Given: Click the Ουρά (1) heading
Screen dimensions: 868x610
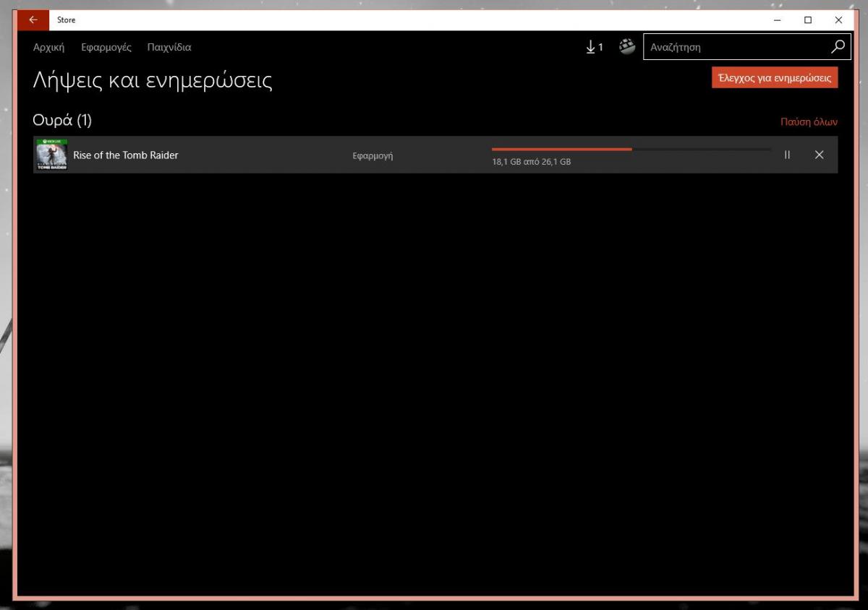Looking at the screenshot, I should tap(62, 120).
